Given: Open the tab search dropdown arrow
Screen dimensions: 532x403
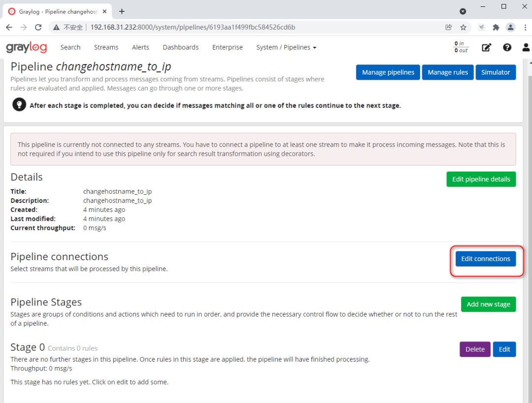Looking at the screenshot, I should [x=463, y=11].
